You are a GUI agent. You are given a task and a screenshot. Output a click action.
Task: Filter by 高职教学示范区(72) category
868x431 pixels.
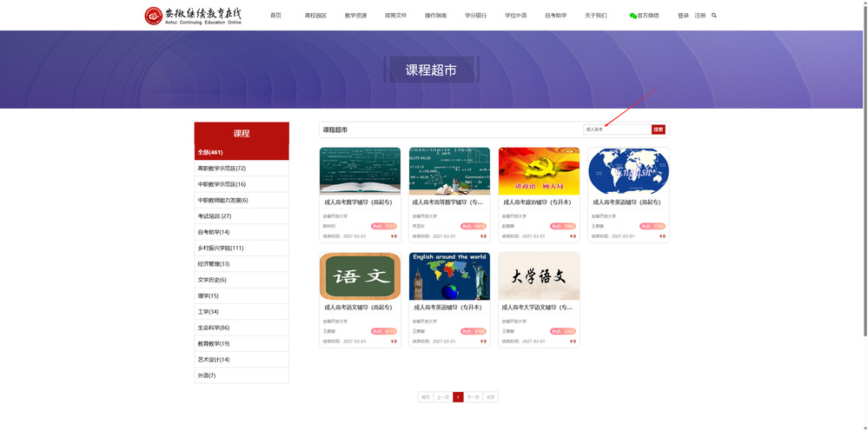222,169
